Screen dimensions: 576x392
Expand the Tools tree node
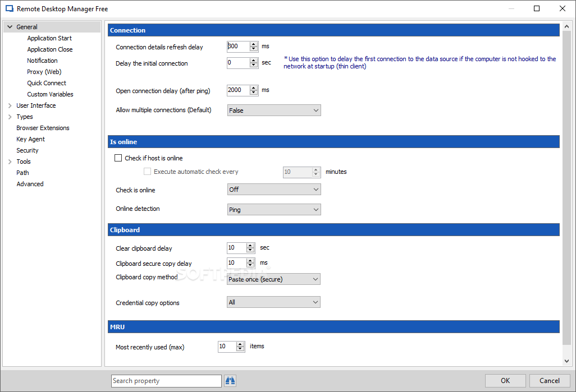coord(10,162)
